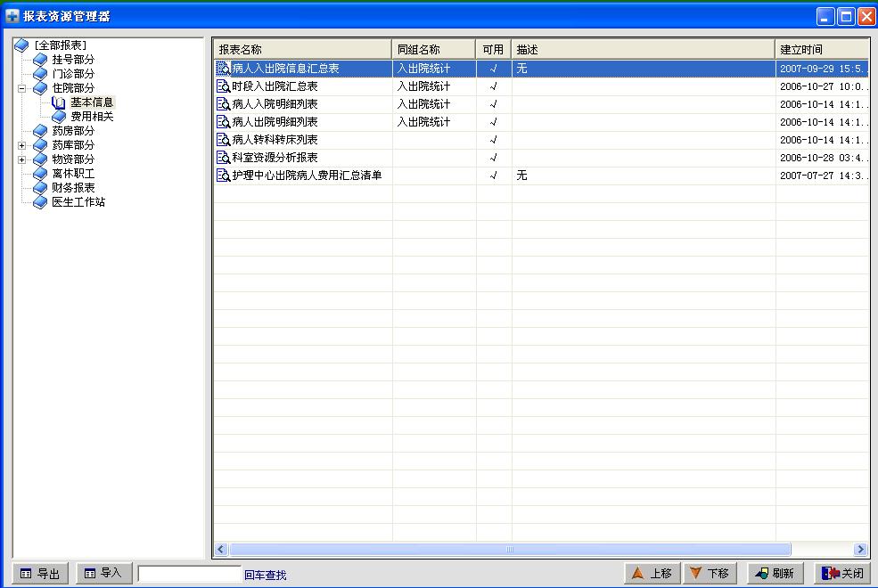Click the report icon for 病人转科转床列表
Viewport: 878px width, 588px height.
224,140
